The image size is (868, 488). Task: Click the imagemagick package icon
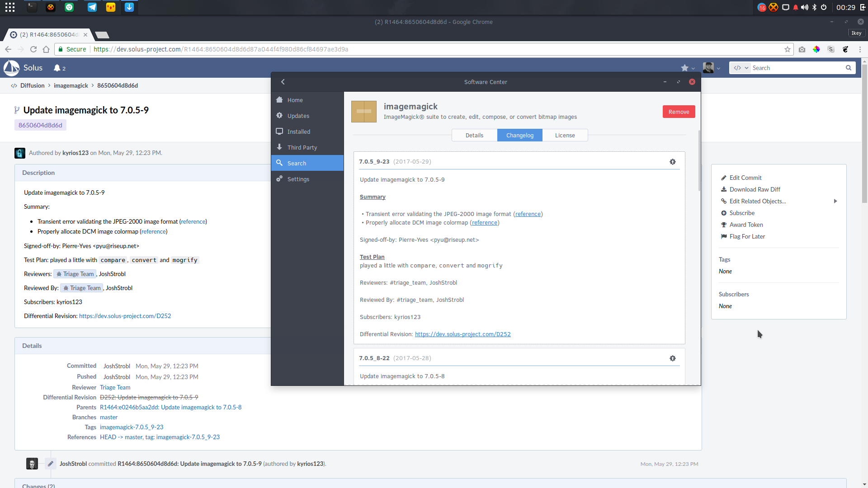[364, 111]
